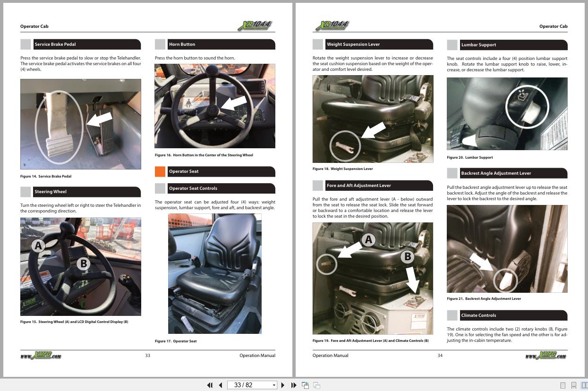Click the 'Climate Controls' heading
The image size is (588, 391).
tap(514, 315)
